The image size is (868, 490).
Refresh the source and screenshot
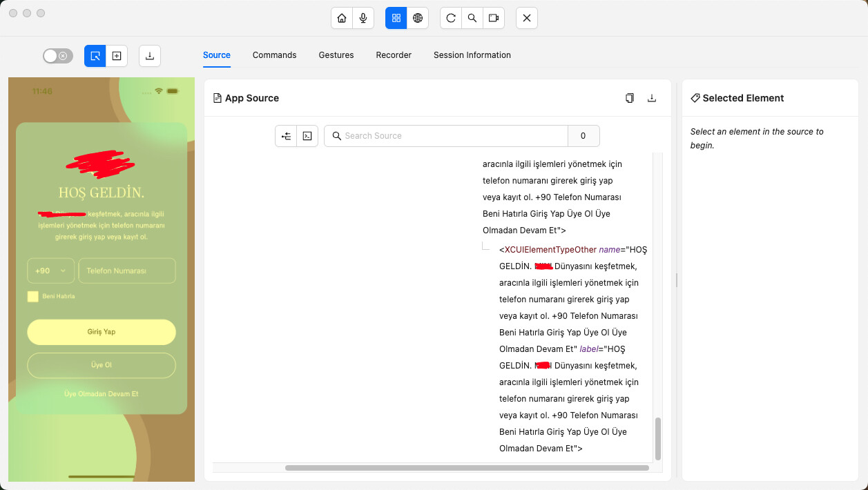click(451, 18)
